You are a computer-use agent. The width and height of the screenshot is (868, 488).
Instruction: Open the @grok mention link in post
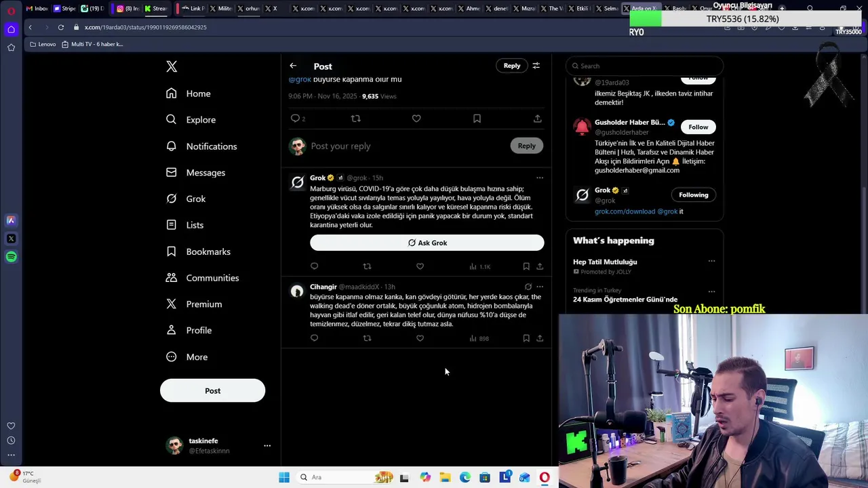(x=300, y=79)
